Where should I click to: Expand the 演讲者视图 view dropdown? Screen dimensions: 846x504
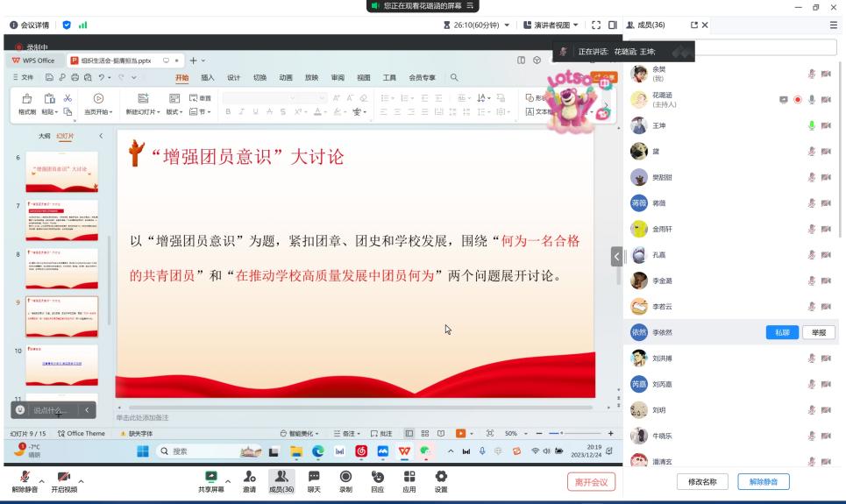(x=551, y=25)
